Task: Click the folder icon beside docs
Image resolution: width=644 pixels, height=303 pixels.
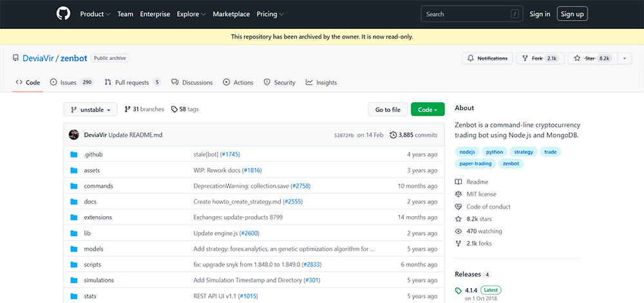Action: 74,202
